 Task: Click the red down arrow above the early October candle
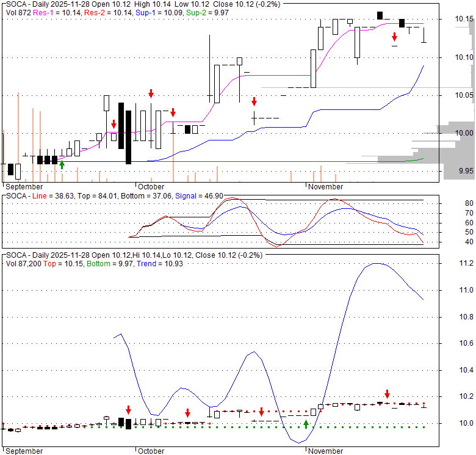[x=151, y=93]
